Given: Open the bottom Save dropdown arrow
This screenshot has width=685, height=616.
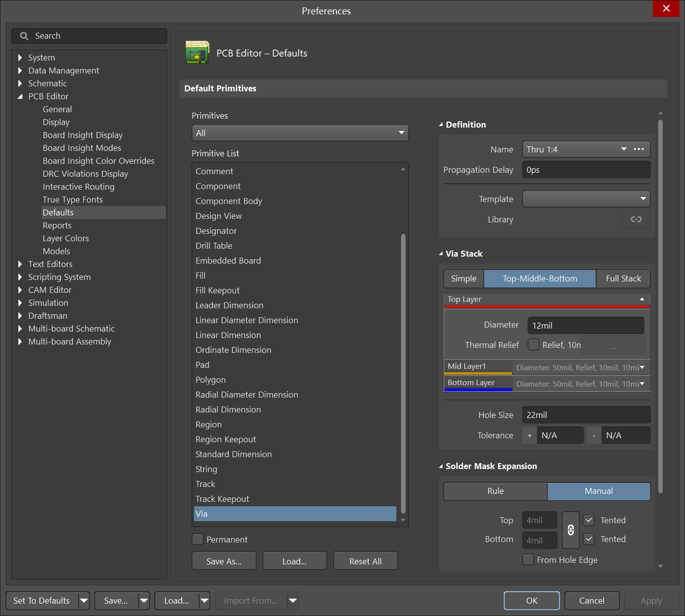Looking at the screenshot, I should click(x=144, y=601).
